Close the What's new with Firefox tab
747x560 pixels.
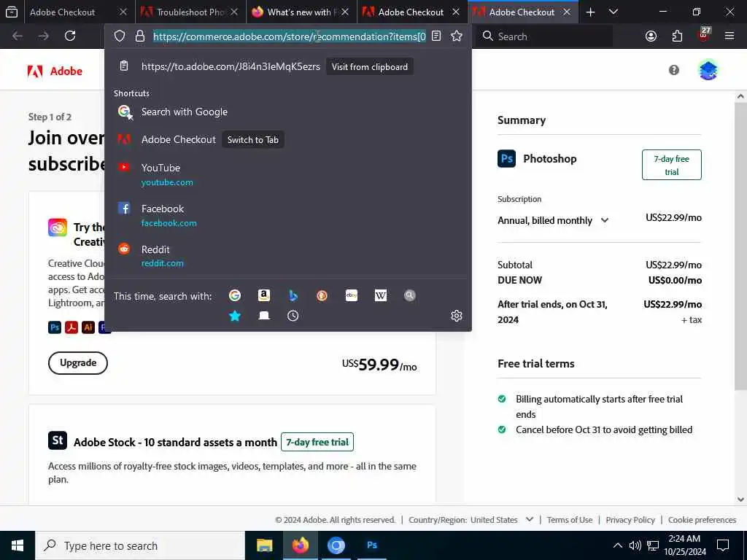click(x=345, y=12)
